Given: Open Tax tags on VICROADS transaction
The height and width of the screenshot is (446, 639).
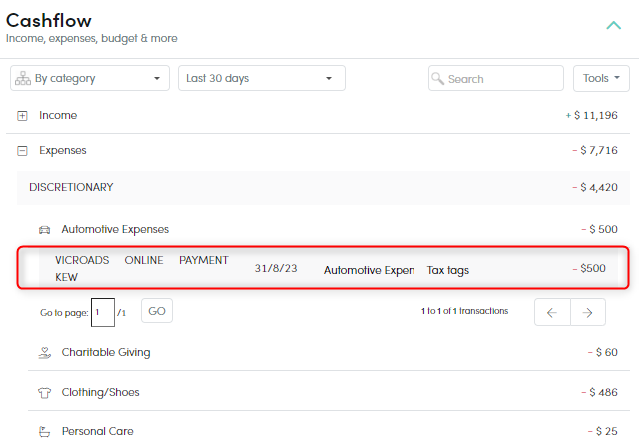Looking at the screenshot, I should [x=448, y=270].
